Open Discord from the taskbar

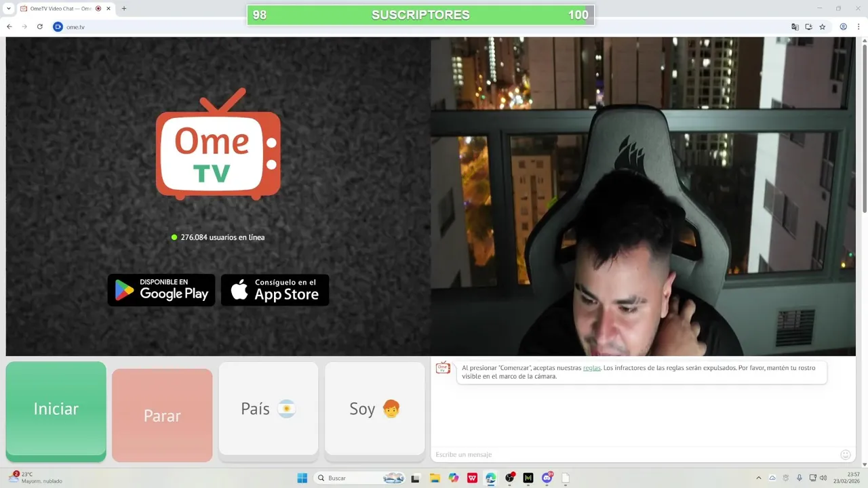coord(547,478)
